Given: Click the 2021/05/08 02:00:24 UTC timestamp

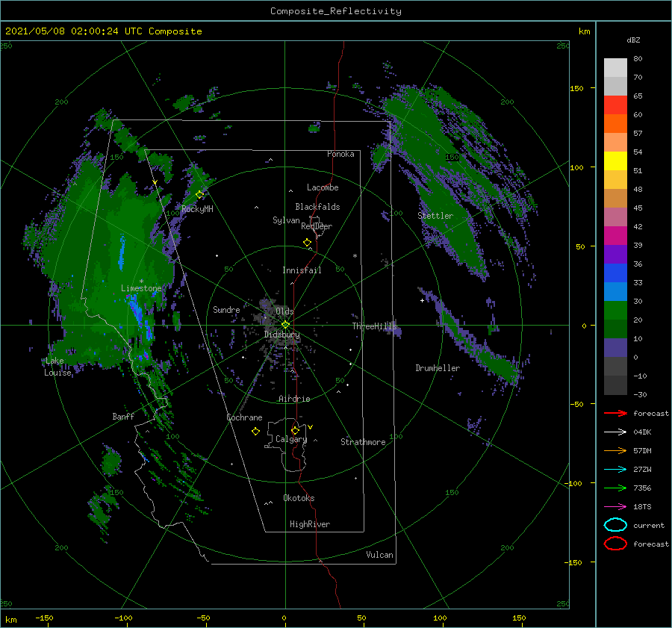Looking at the screenshot, I should tap(103, 31).
